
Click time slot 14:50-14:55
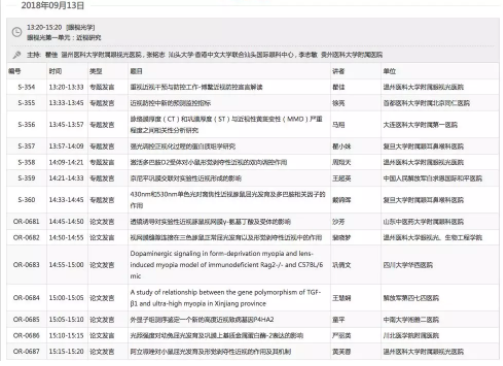(x=66, y=238)
